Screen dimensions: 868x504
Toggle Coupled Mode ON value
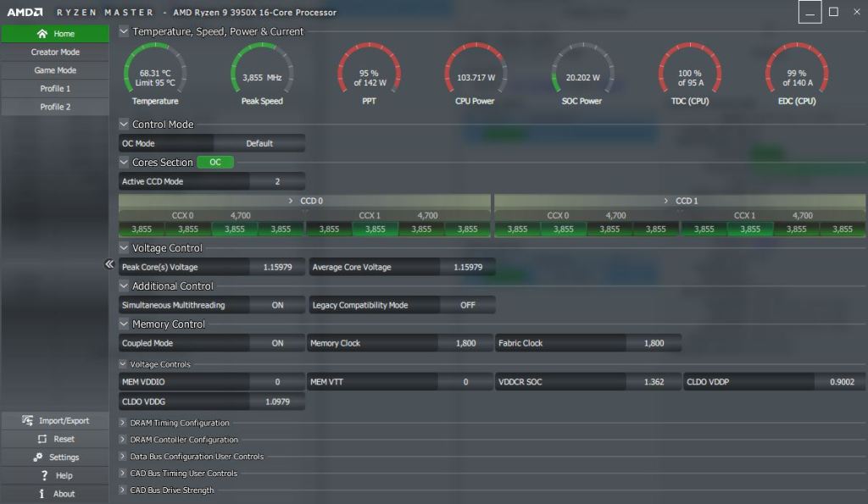pyautogui.click(x=277, y=343)
